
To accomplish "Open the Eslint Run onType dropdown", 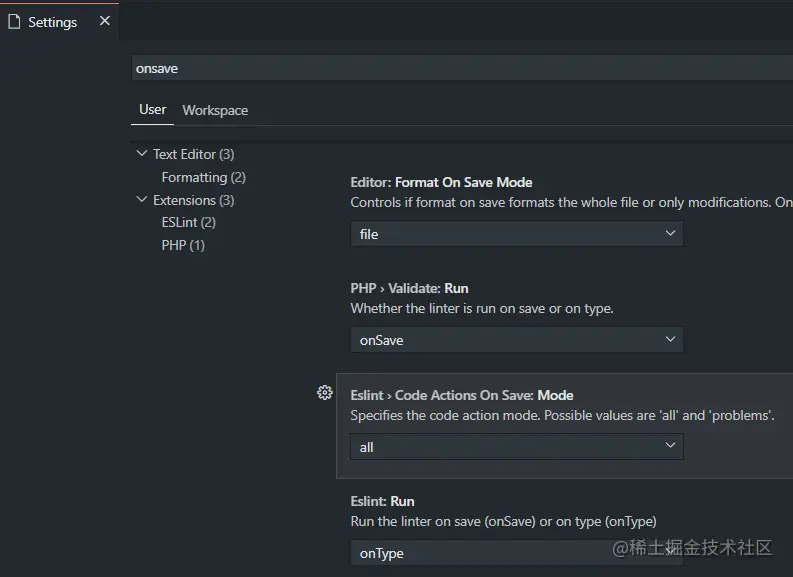I will [516, 553].
